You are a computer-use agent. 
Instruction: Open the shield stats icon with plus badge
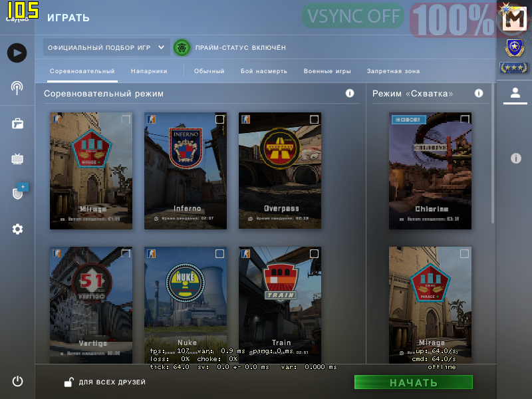point(19,191)
